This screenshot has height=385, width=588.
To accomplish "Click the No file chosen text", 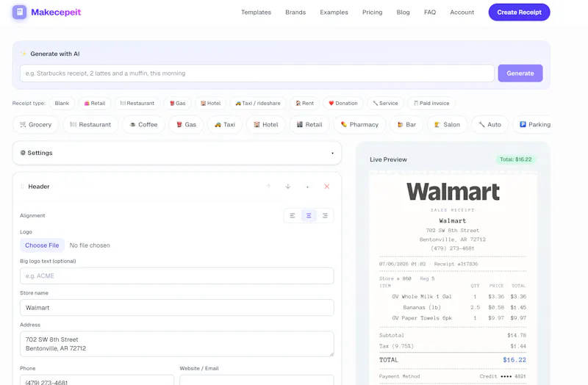I will (x=90, y=245).
